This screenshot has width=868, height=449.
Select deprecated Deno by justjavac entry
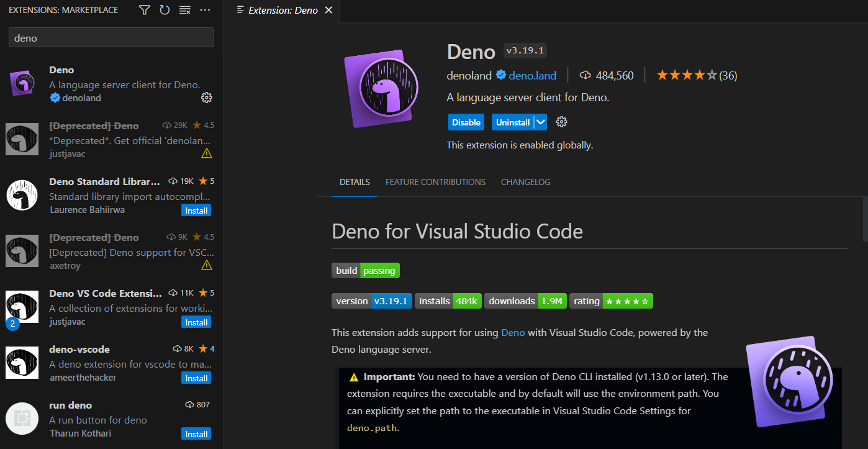pos(111,140)
